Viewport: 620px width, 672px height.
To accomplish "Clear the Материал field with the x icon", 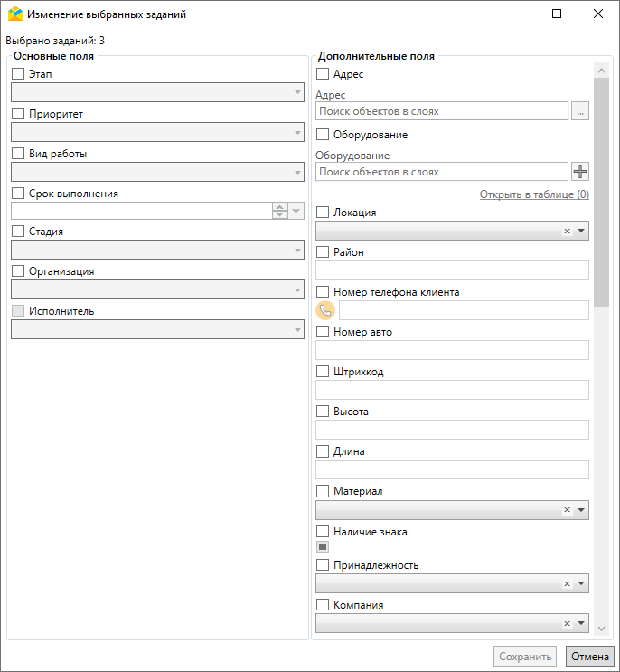I will click(567, 510).
